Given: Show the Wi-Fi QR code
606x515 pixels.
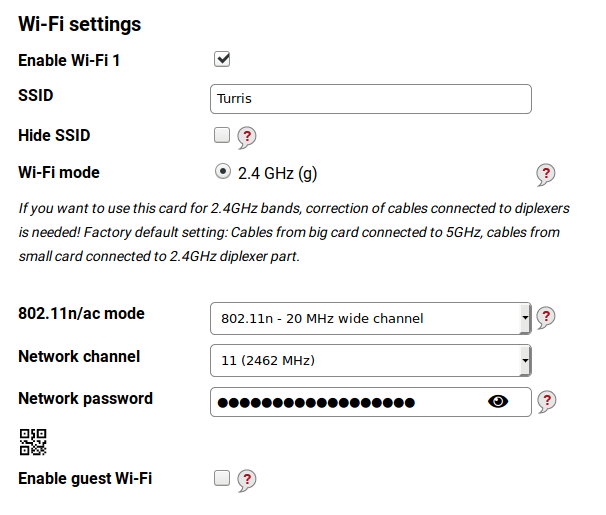Looking at the screenshot, I should tap(33, 442).
